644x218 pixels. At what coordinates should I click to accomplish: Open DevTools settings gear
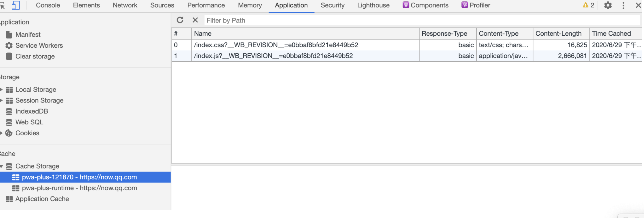point(608,5)
